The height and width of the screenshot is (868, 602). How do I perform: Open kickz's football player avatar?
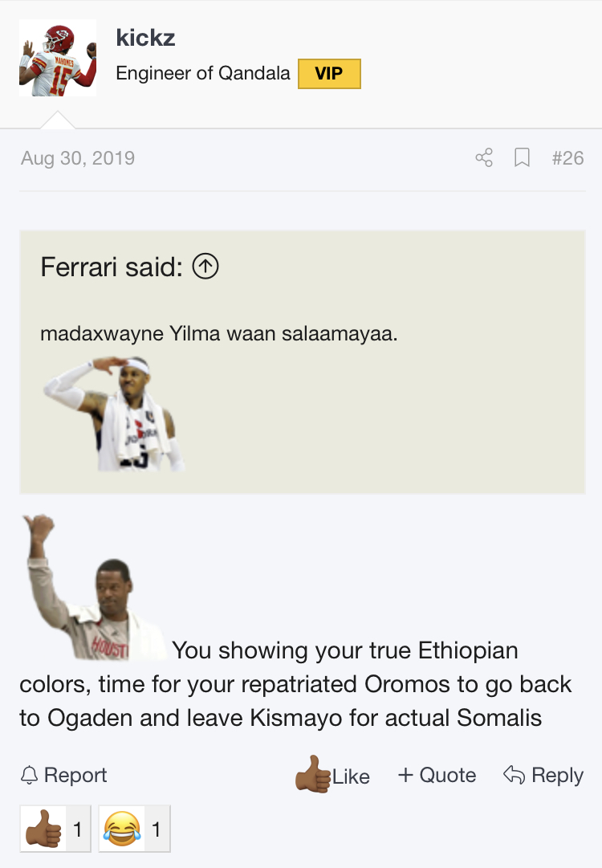click(58, 58)
